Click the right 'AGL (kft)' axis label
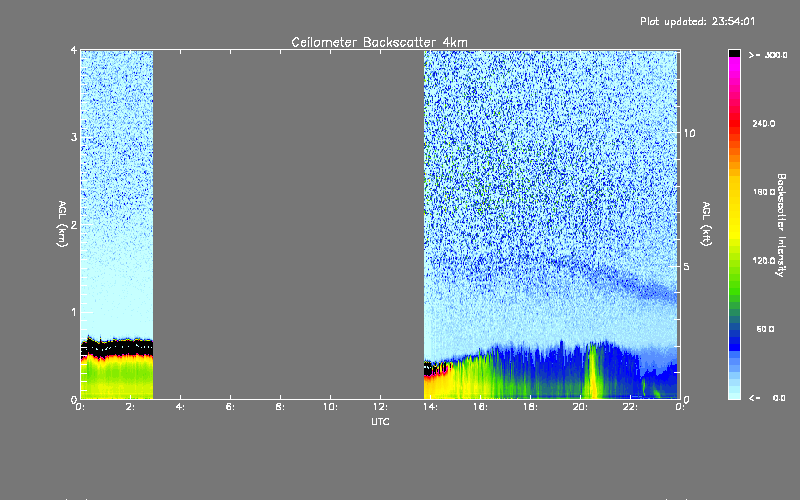800x500 pixels. pyautogui.click(x=707, y=224)
